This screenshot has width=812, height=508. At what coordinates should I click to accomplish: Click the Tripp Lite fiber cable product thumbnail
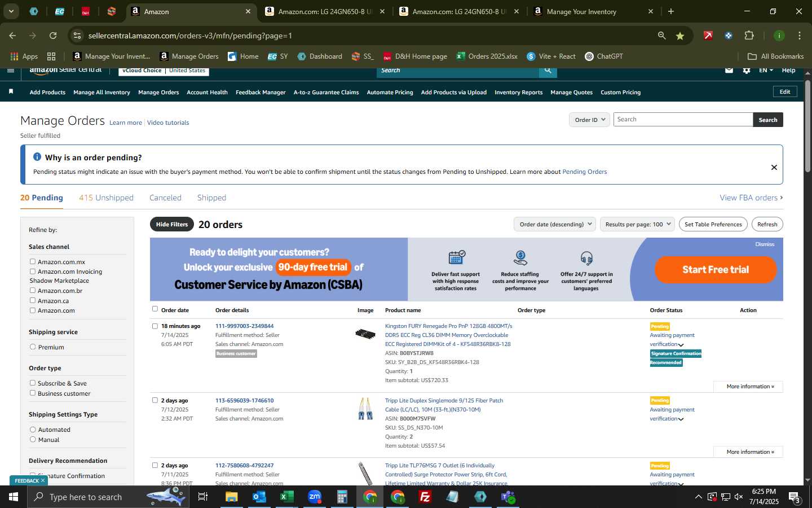click(365, 409)
